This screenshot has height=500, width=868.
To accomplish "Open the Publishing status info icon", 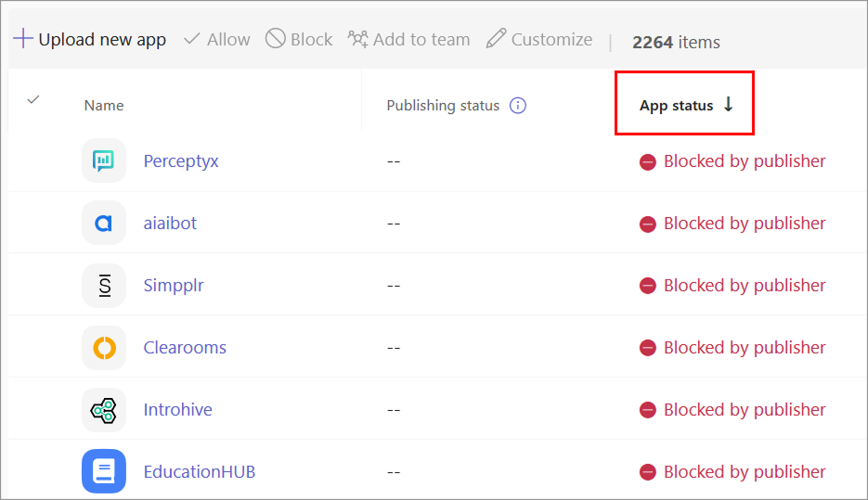I will pos(518,105).
